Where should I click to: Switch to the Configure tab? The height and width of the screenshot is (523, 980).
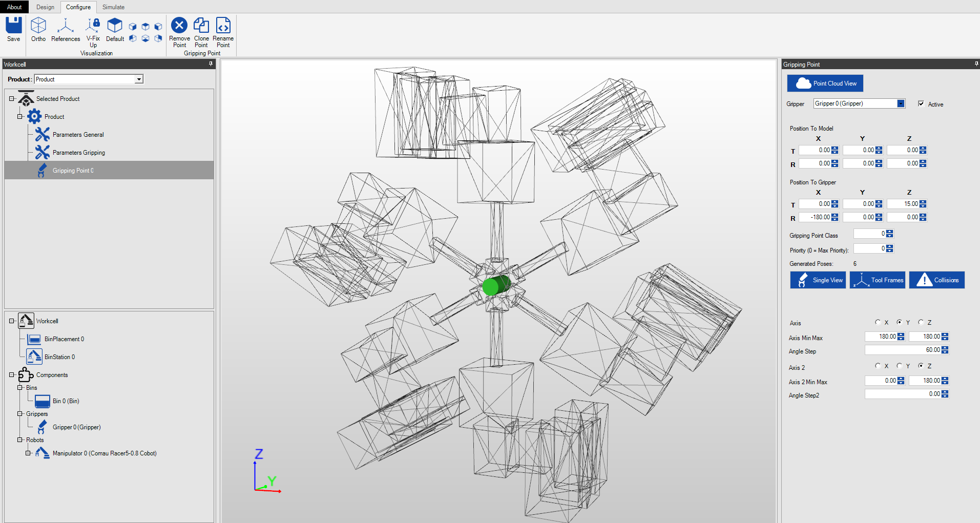[78, 7]
